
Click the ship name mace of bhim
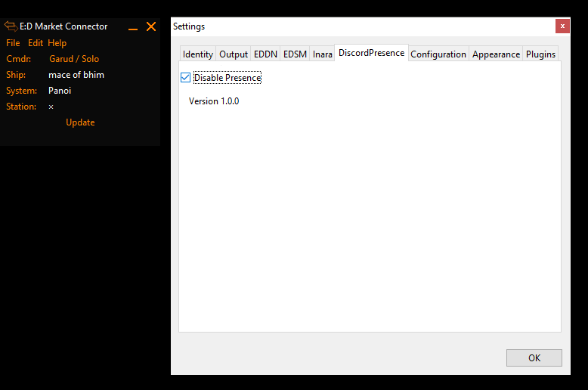click(76, 75)
